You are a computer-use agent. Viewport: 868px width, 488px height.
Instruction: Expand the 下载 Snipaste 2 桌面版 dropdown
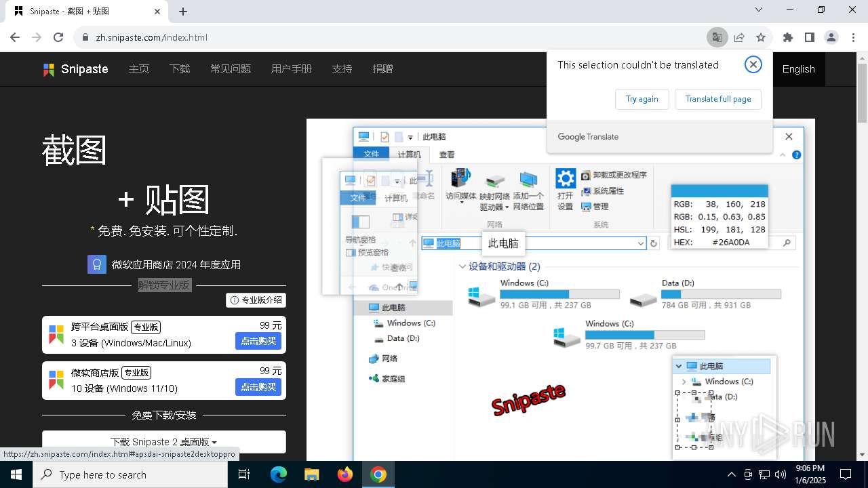point(163,442)
